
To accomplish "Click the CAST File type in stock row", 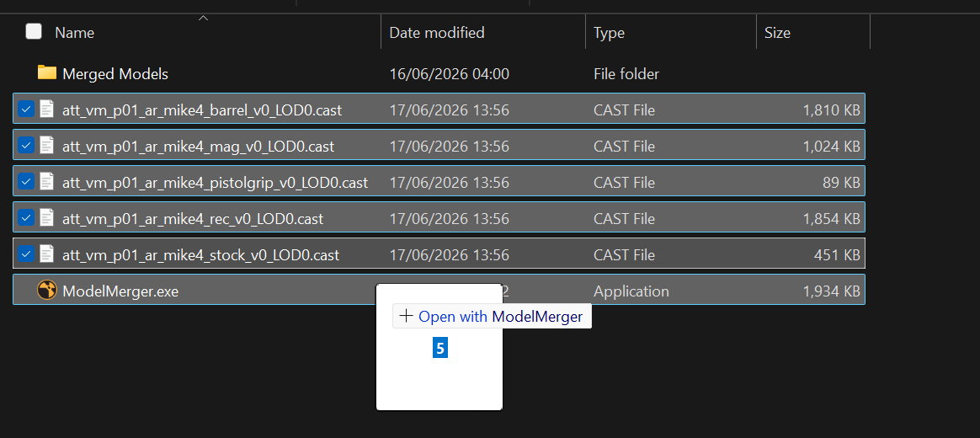I will tap(624, 256).
